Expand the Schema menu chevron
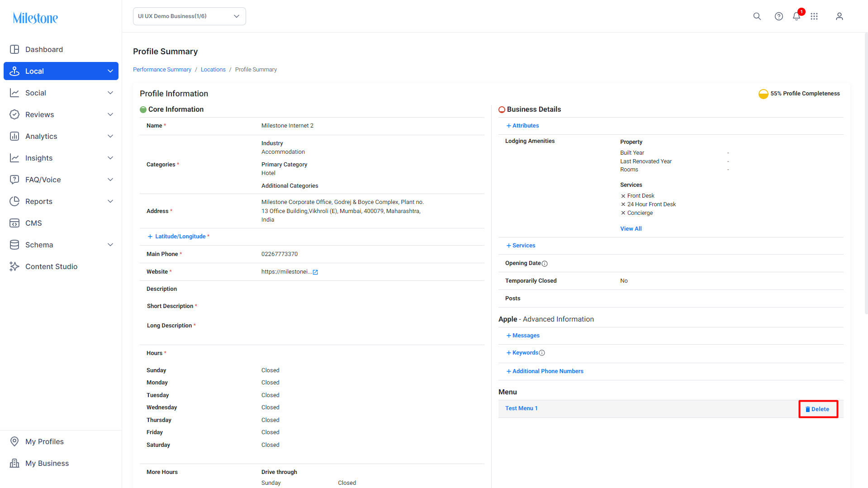 (110, 245)
